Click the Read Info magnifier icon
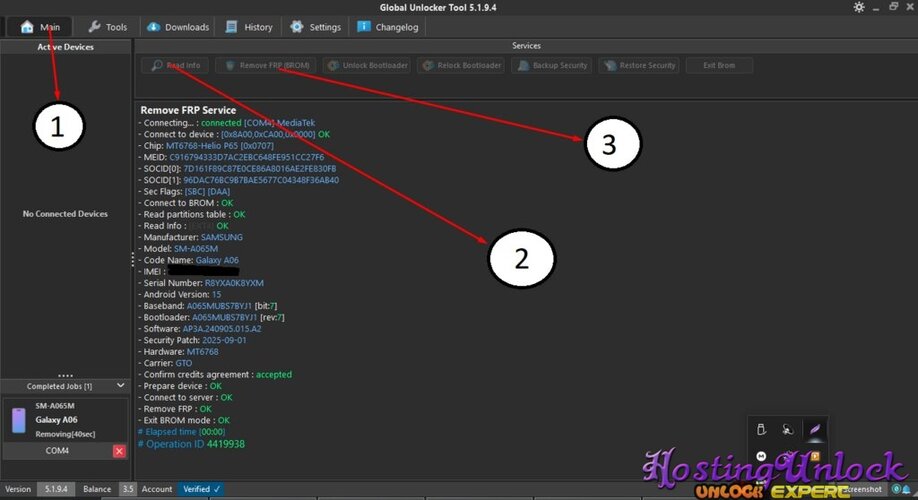918x500 pixels. [156, 65]
